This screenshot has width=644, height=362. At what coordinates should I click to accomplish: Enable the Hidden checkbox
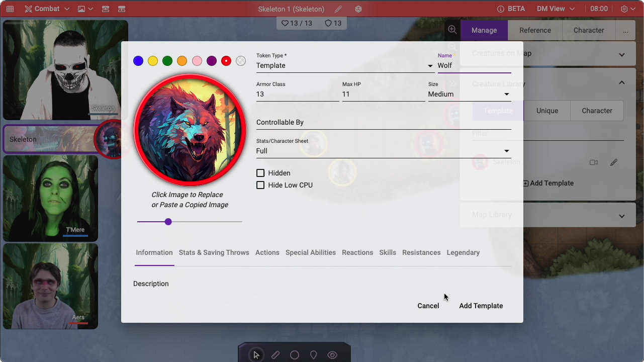260,173
